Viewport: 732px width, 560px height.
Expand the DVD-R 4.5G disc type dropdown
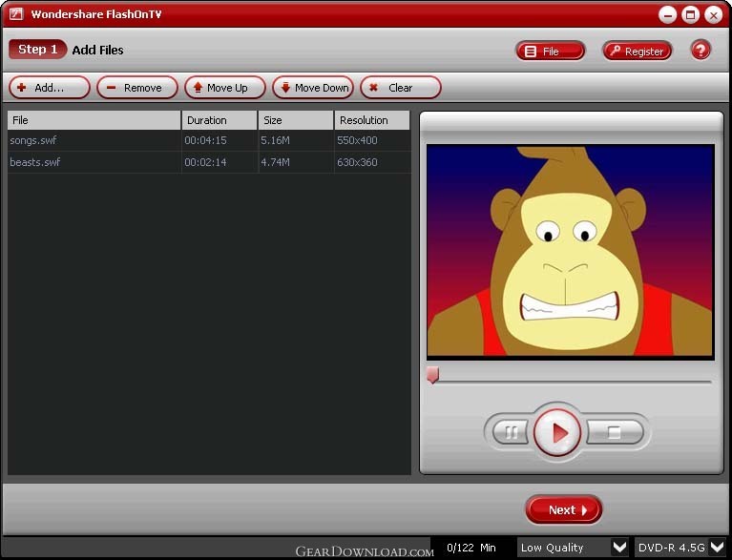tap(717, 547)
